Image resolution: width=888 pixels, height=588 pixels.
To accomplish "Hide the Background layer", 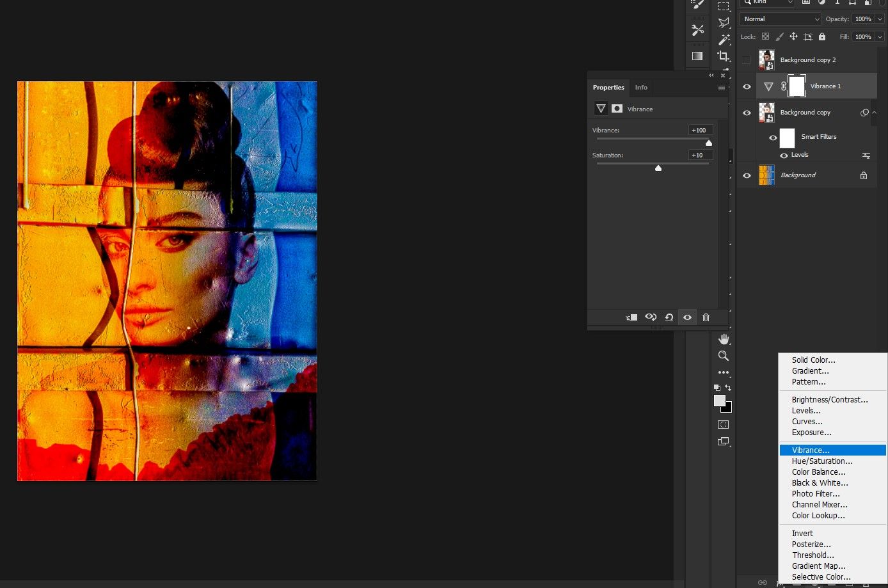I will coord(747,175).
